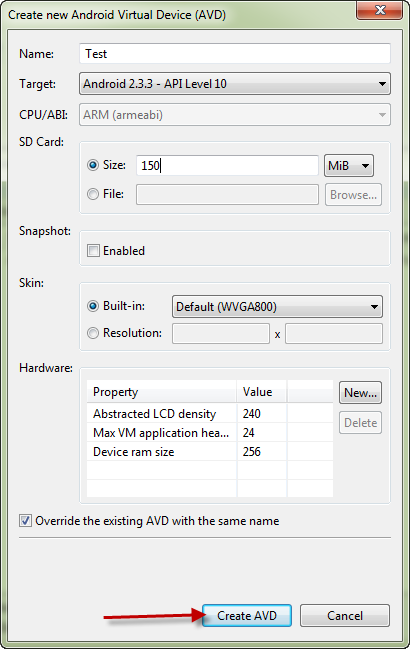410x649 pixels.
Task: Select the Built-in skin radio button
Action: tap(93, 306)
